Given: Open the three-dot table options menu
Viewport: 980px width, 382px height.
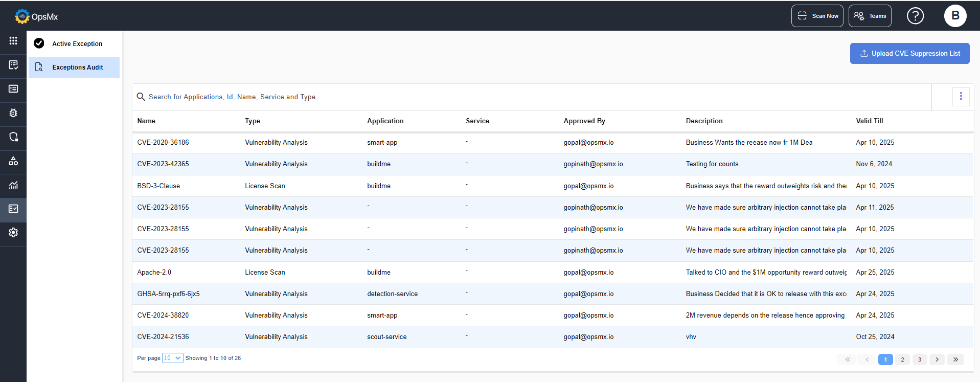Looking at the screenshot, I should point(961,96).
